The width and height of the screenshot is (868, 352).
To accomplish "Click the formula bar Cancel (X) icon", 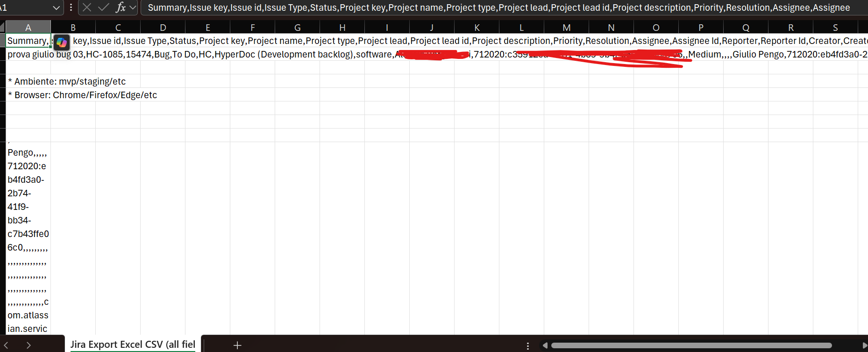I will (87, 7).
